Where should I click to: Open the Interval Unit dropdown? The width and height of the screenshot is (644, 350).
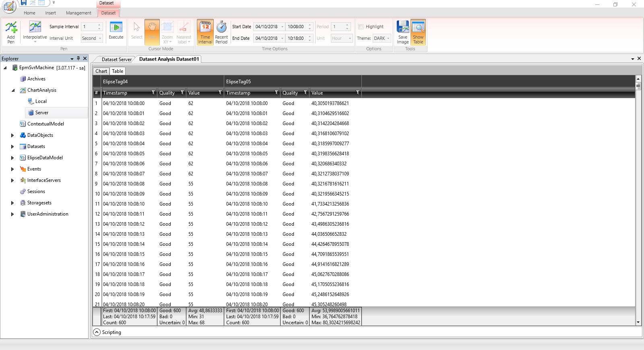[x=92, y=38]
